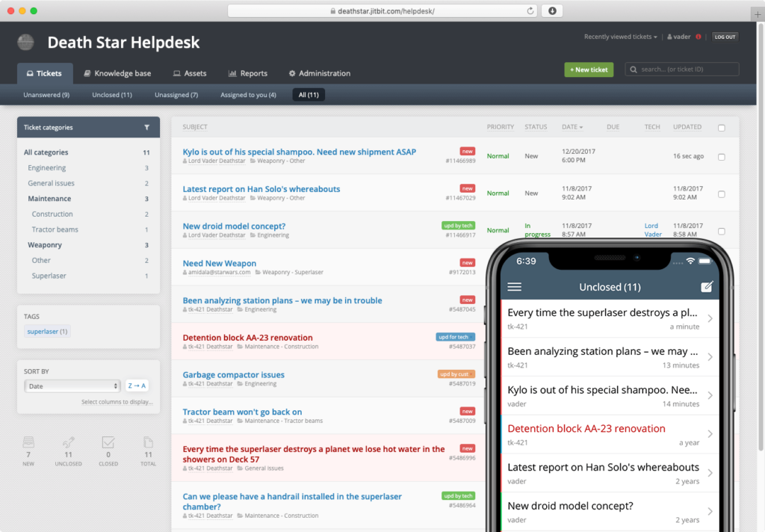Open the hamburger menu on the phone mockup
Screen dimensions: 765x532
[x=514, y=287]
